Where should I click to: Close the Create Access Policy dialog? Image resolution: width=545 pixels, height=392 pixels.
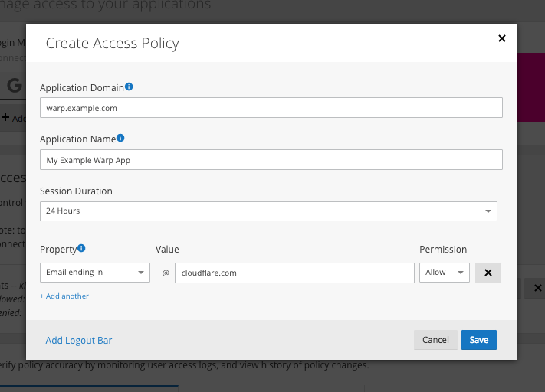click(502, 38)
